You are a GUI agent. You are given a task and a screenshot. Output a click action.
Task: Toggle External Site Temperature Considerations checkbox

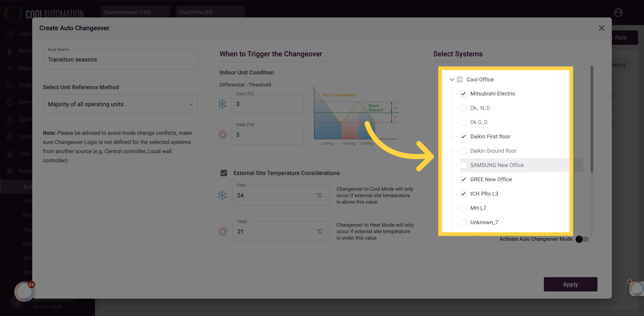224,173
